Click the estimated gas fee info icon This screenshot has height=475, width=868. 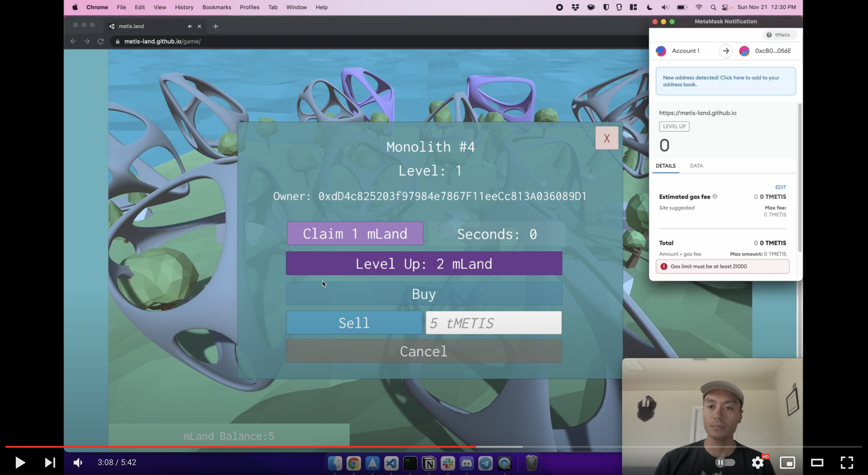pos(715,196)
